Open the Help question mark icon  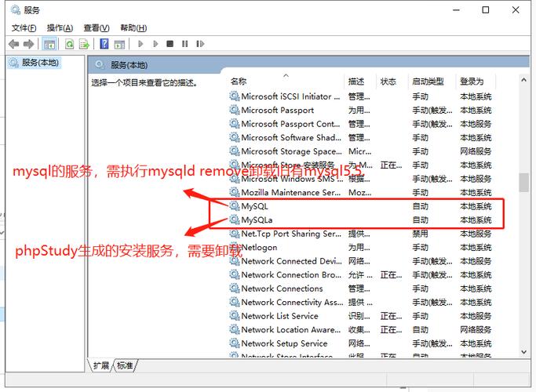click(104, 43)
